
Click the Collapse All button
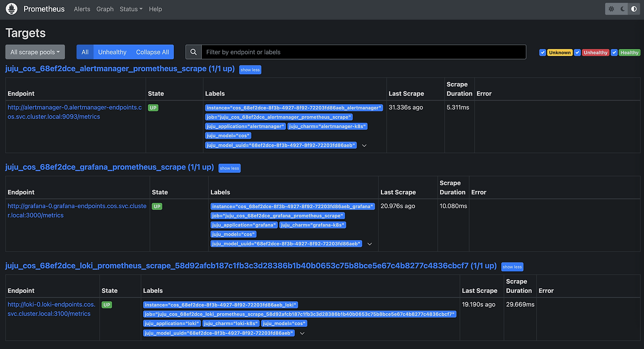[152, 52]
